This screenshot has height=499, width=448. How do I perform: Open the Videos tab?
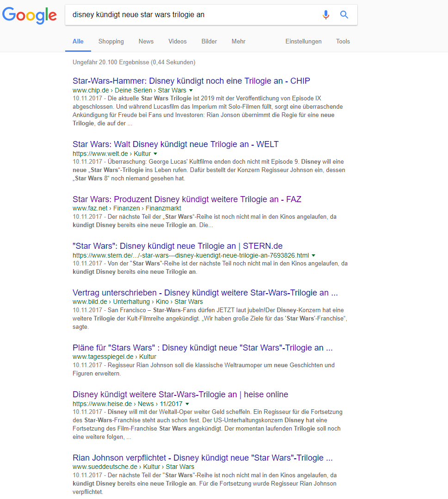(x=177, y=42)
